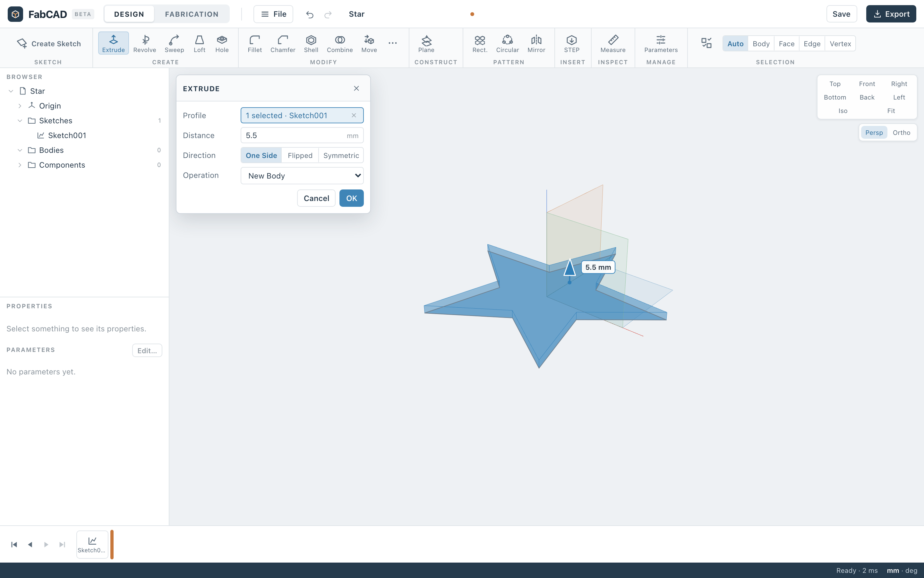Set extrude direction to Flipped
Screen dimensions: 924x578
tap(300, 155)
